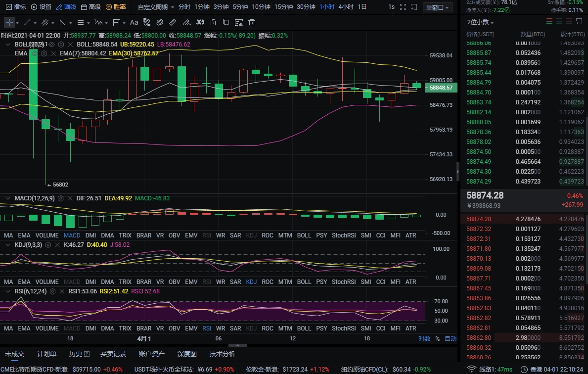Select the text annotation Aa tool
Image resolution: width=588 pixels, height=374 pixels.
click(x=134, y=22)
